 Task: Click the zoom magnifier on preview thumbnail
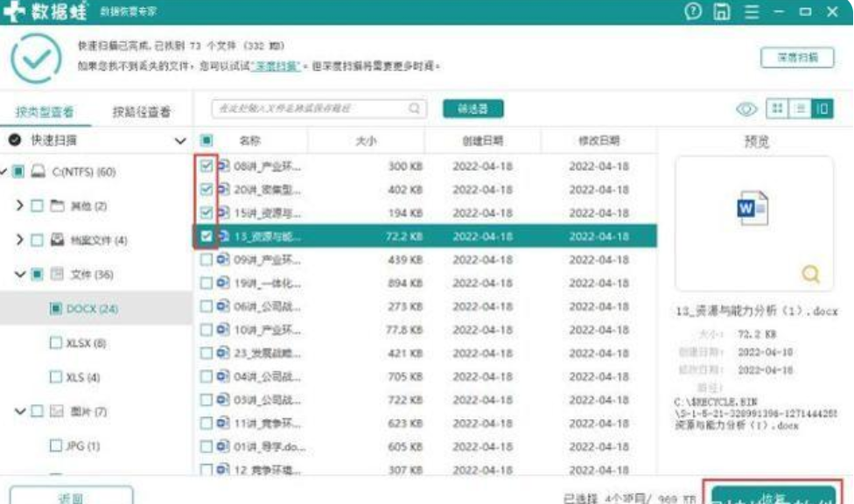coord(810,275)
